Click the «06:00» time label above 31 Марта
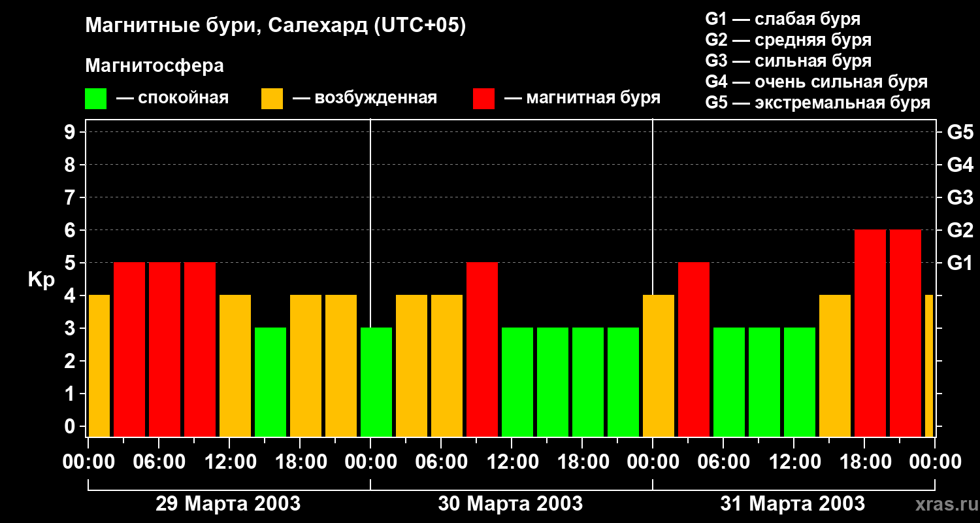 pyautogui.click(x=723, y=462)
